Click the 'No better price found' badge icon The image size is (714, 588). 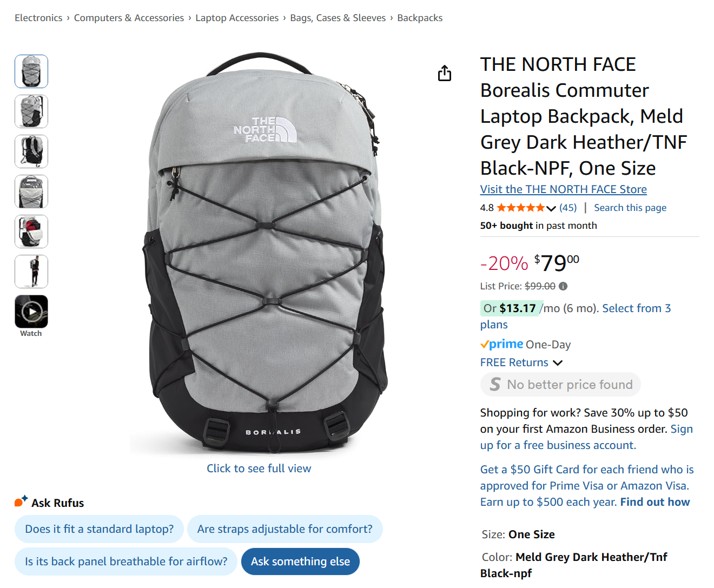(494, 384)
